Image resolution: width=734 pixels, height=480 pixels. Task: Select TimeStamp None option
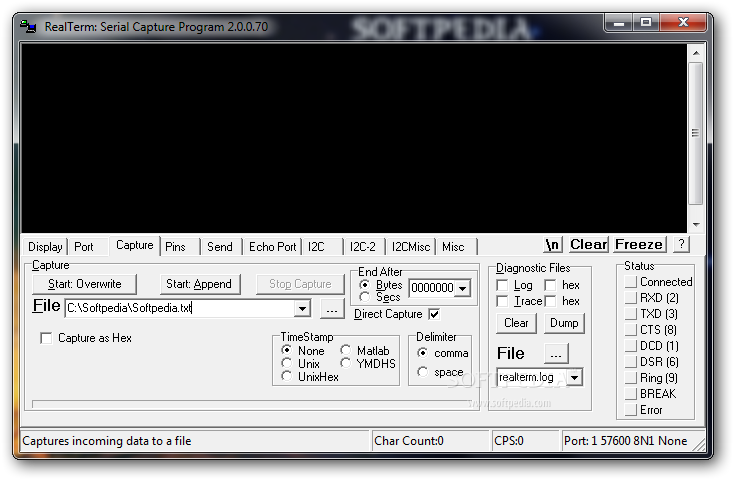[286, 350]
